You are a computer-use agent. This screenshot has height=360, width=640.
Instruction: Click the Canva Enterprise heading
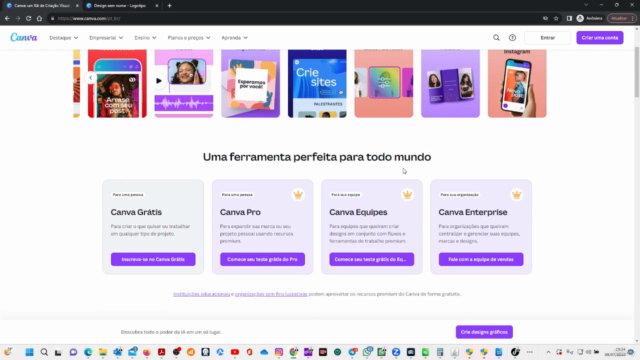click(x=473, y=212)
